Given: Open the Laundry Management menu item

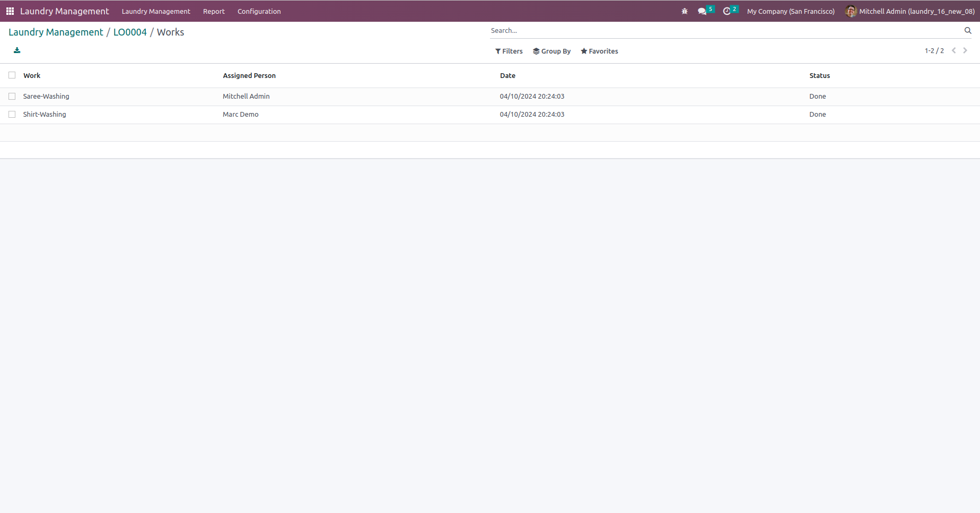Looking at the screenshot, I should click(x=156, y=11).
